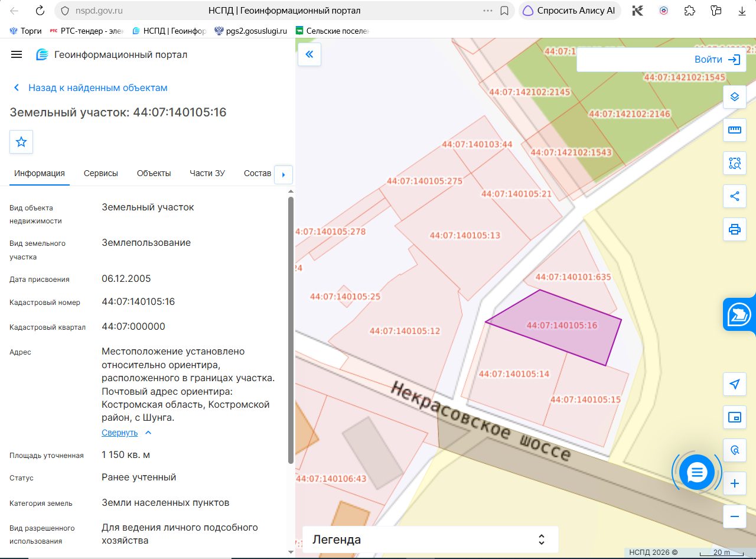
Task: Click the Геоинформационный портал logo icon
Action: tap(42, 54)
